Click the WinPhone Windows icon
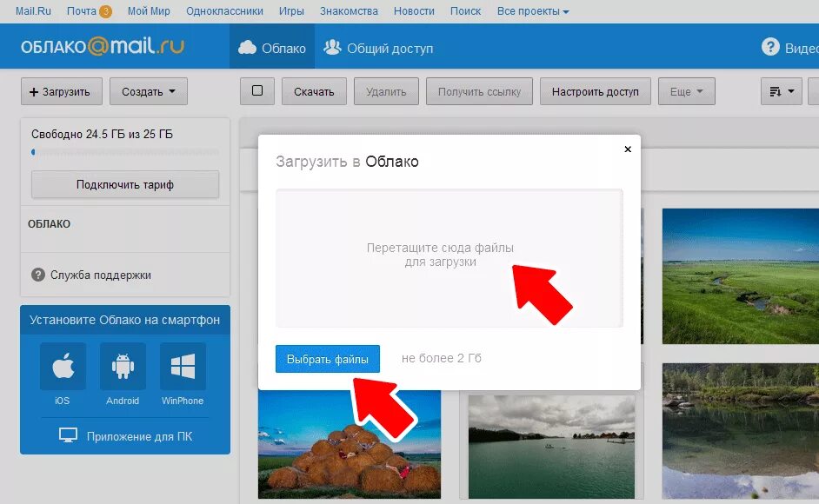This screenshot has height=504, width=819. click(183, 366)
